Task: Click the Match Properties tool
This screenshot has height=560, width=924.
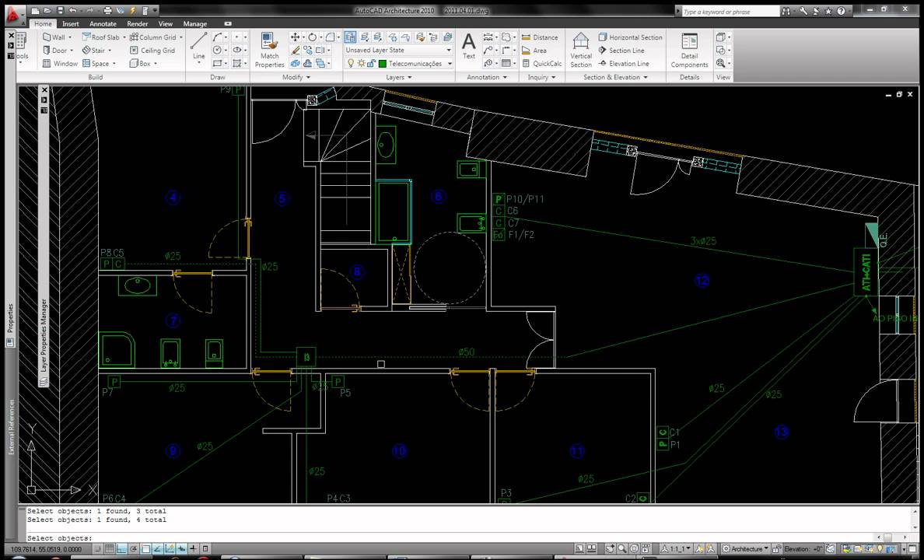Action: click(x=269, y=50)
